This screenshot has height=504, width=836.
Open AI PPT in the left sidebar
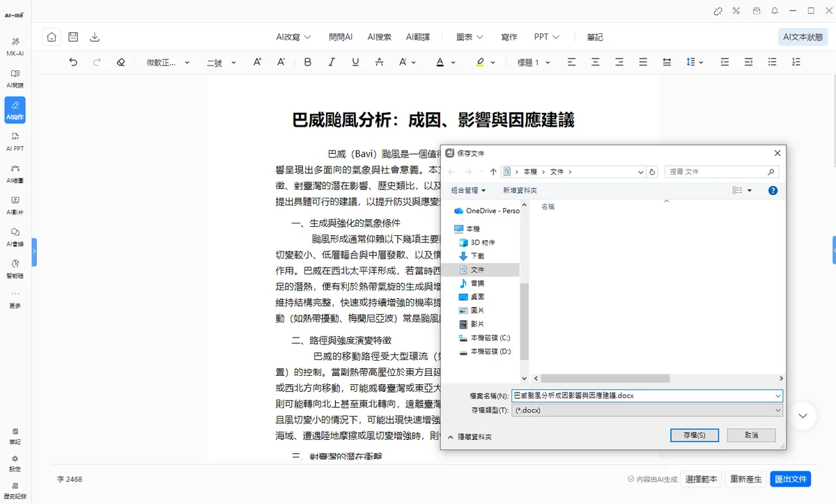pyautogui.click(x=15, y=142)
